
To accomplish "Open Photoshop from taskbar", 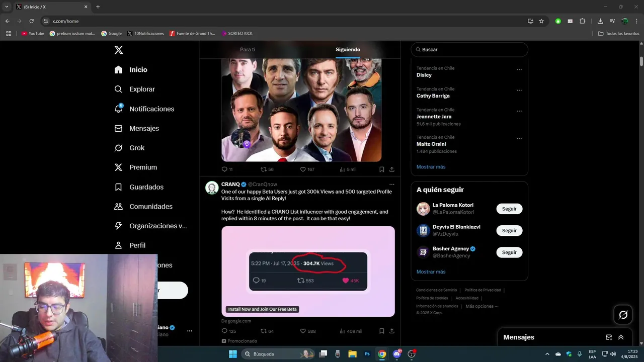I will [367, 354].
